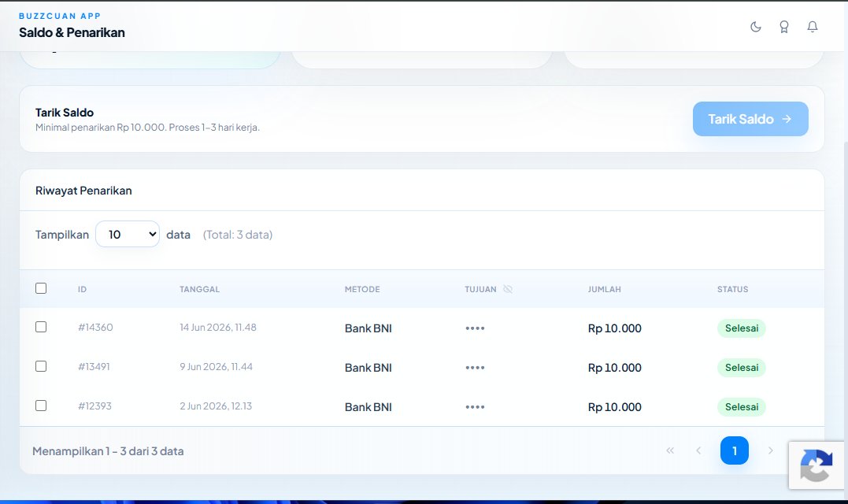
Task: Click withdrawal ID #13491
Action: point(94,367)
